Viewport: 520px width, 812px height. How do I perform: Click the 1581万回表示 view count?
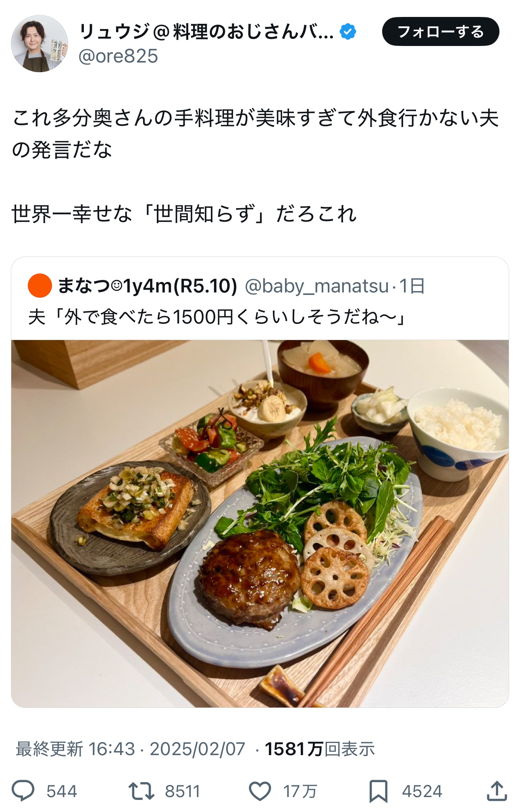[x=320, y=749]
